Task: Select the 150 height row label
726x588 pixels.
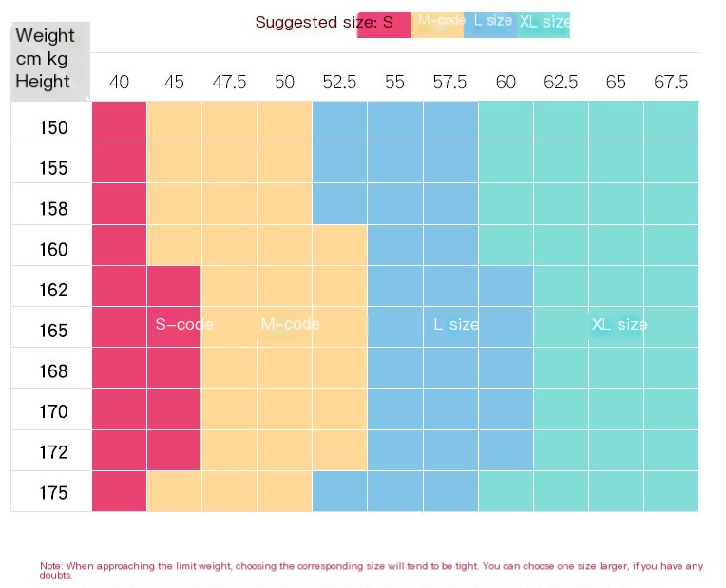Action: [x=53, y=127]
